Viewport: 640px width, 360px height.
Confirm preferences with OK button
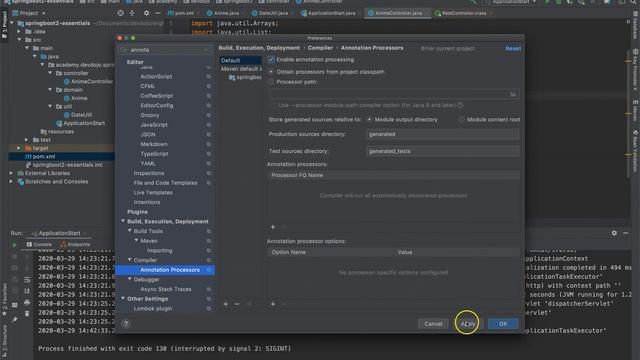pyautogui.click(x=503, y=324)
